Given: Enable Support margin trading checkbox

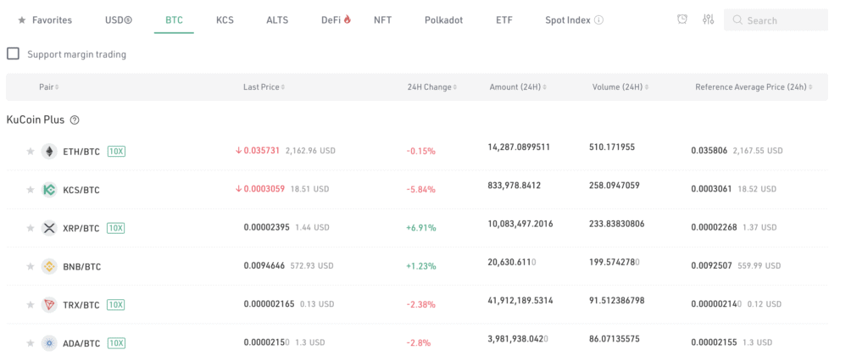Looking at the screenshot, I should pos(13,53).
